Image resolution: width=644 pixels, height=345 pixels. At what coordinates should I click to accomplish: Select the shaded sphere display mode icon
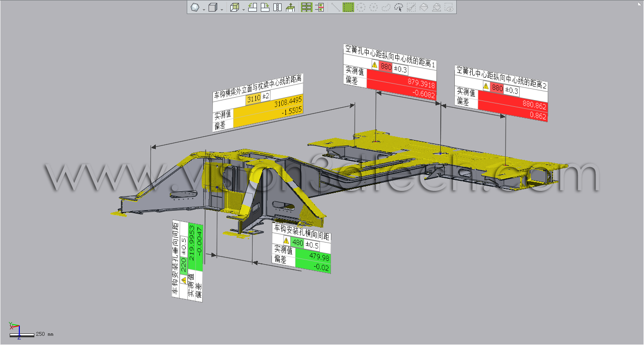pos(195,8)
